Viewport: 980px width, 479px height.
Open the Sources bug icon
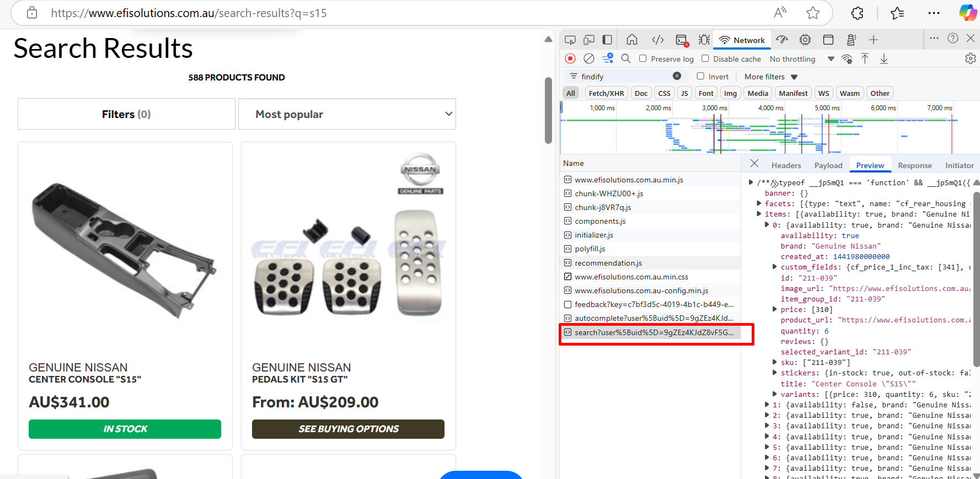pyautogui.click(x=704, y=40)
